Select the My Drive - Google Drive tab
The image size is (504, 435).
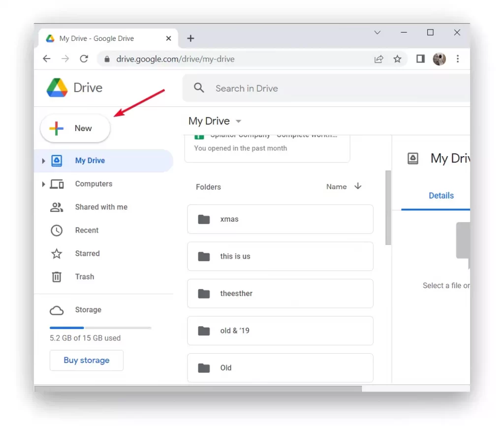pos(108,38)
